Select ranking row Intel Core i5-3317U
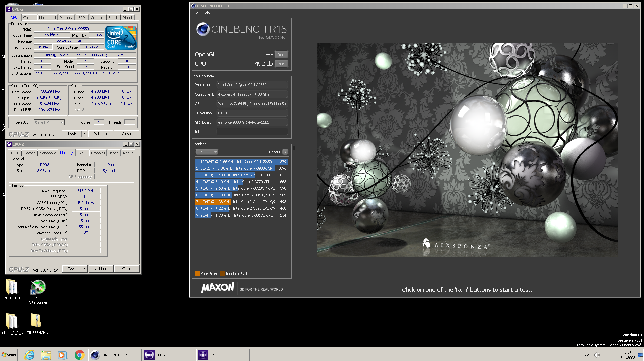This screenshot has height=361, width=644. (x=241, y=215)
